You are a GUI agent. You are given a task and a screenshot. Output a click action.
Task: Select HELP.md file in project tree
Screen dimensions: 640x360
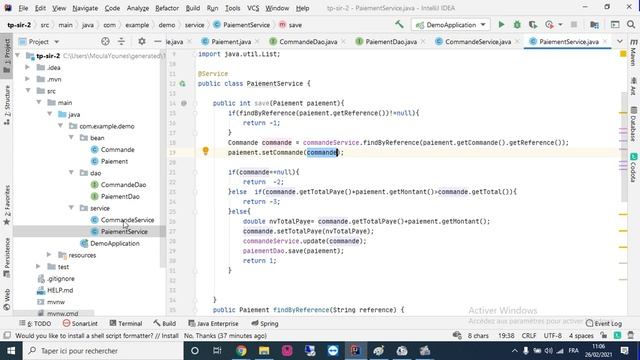60,290
